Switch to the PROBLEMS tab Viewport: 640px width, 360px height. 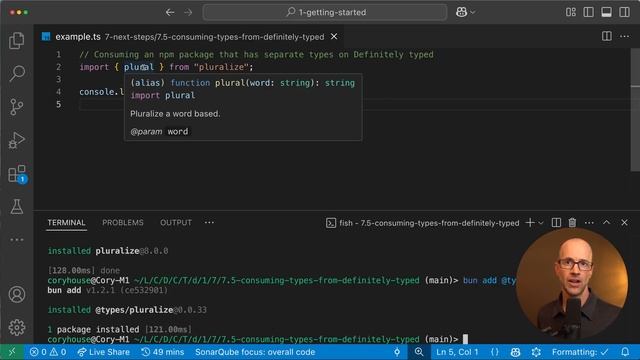(x=123, y=222)
